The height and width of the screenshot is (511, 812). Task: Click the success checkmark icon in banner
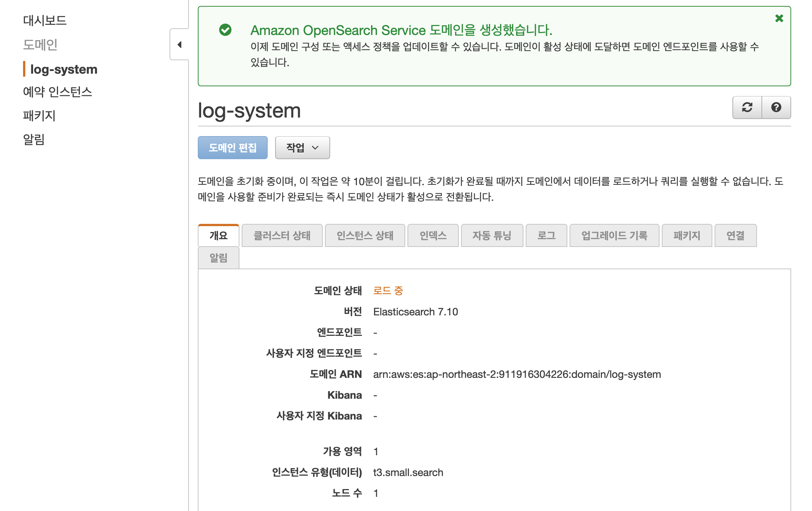[225, 30]
